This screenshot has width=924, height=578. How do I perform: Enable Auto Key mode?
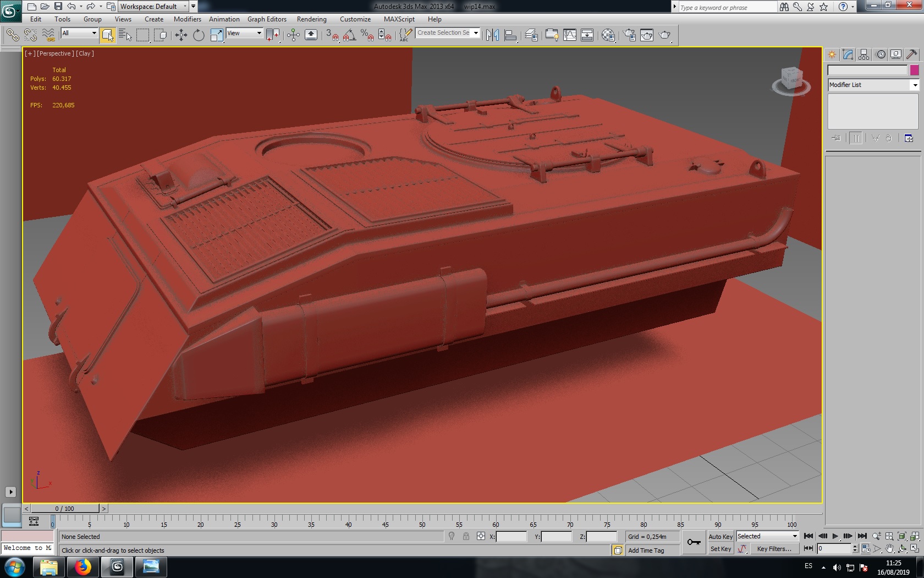pyautogui.click(x=721, y=537)
